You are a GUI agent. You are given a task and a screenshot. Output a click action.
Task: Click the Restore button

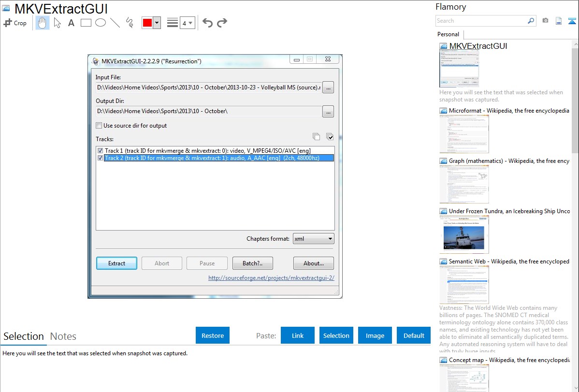[213, 335]
